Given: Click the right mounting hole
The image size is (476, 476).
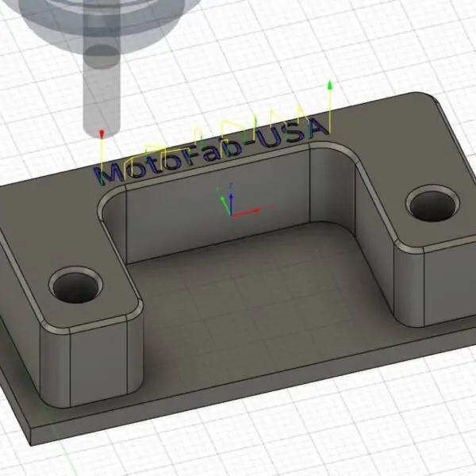Looking at the screenshot, I should (432, 205).
